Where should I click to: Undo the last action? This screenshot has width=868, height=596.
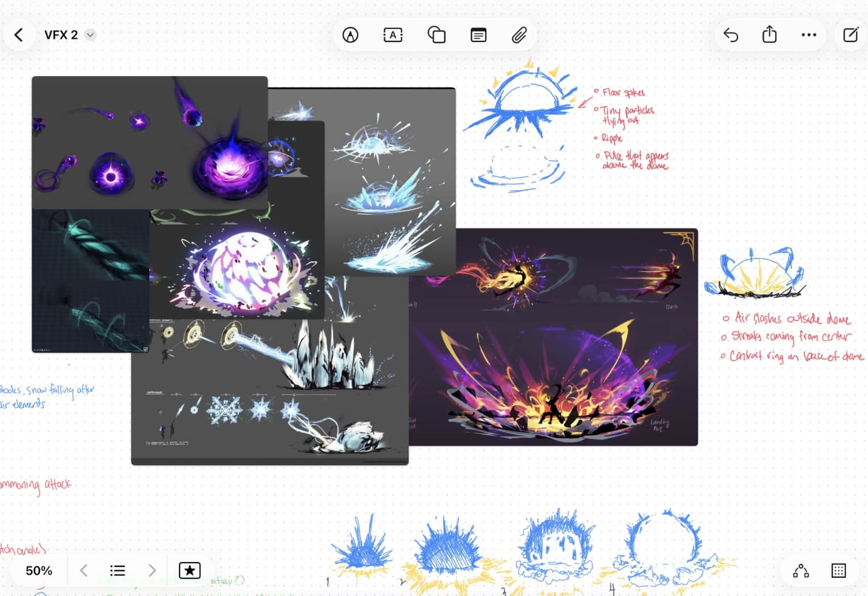point(731,35)
